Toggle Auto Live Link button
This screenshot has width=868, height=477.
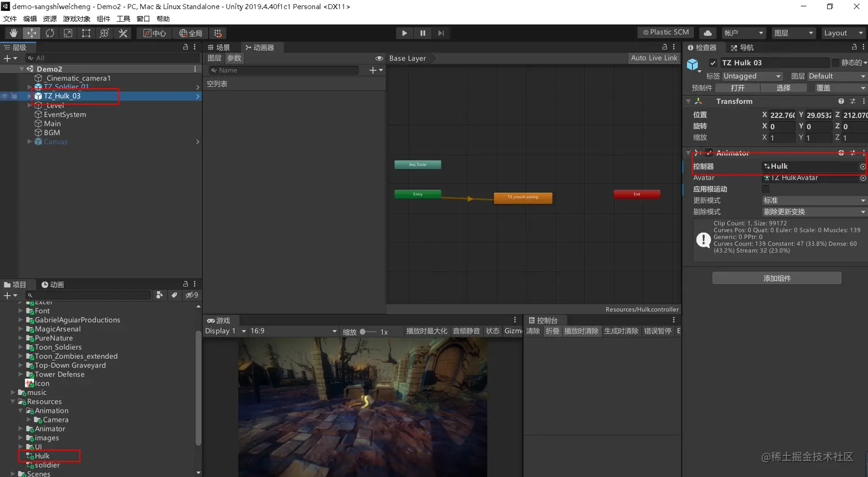coord(654,58)
